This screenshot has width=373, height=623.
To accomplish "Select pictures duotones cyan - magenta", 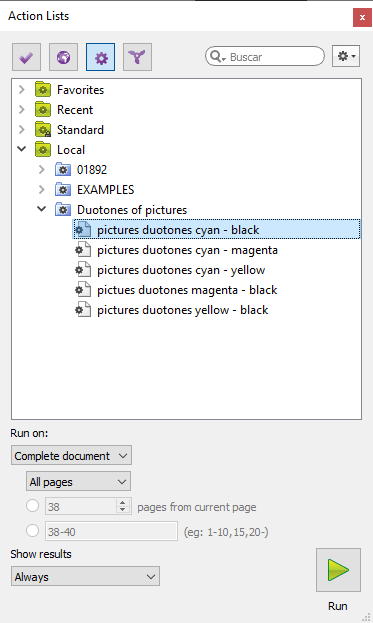I will coord(187,250).
